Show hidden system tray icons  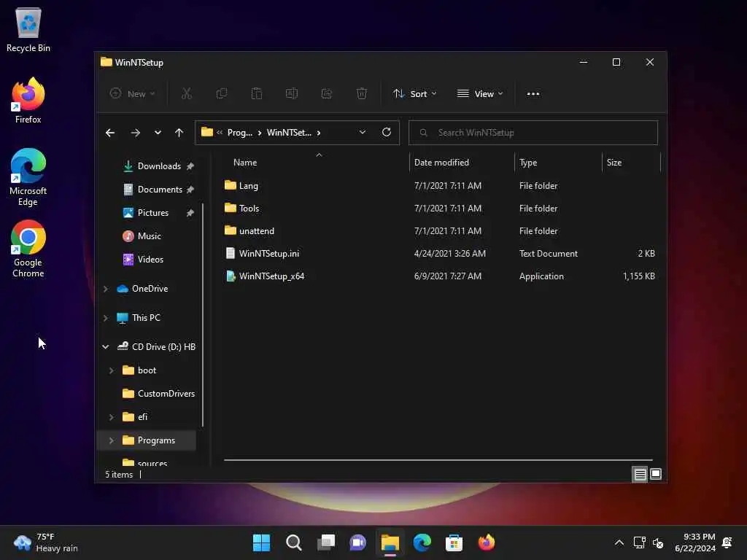pyautogui.click(x=619, y=542)
